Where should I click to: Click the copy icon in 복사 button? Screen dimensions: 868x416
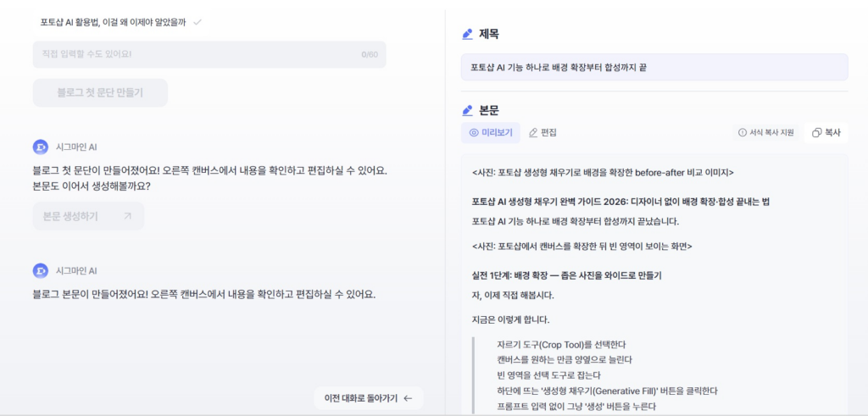(x=816, y=133)
